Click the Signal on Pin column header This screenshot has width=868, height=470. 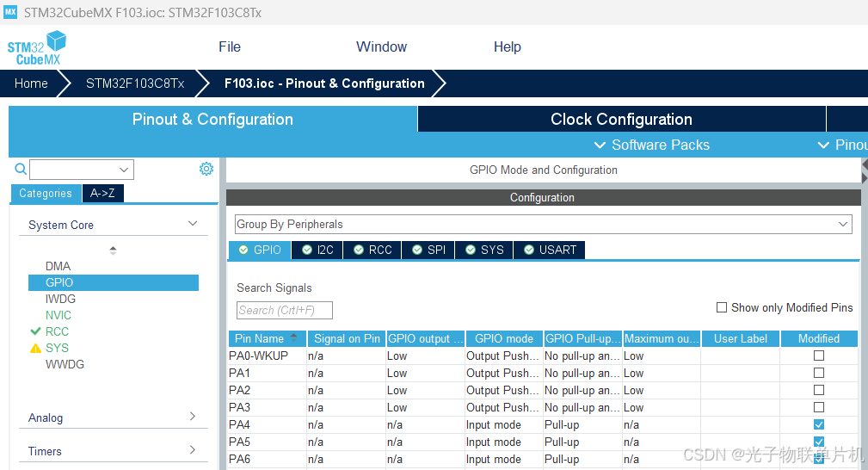click(x=347, y=338)
